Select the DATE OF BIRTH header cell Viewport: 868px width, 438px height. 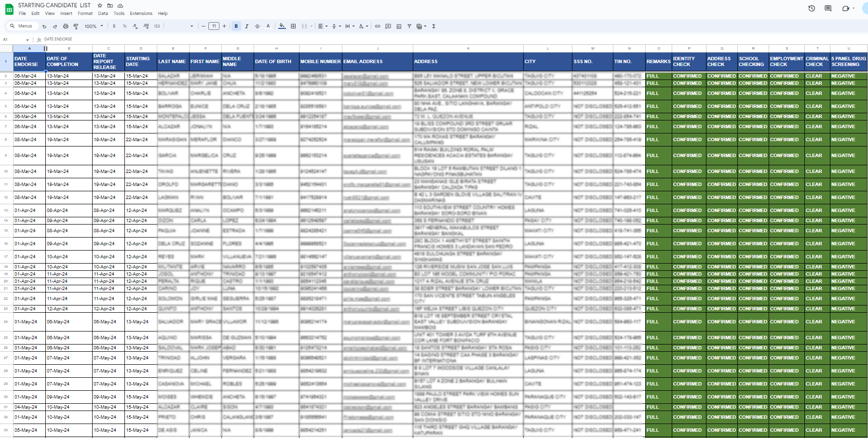click(276, 62)
